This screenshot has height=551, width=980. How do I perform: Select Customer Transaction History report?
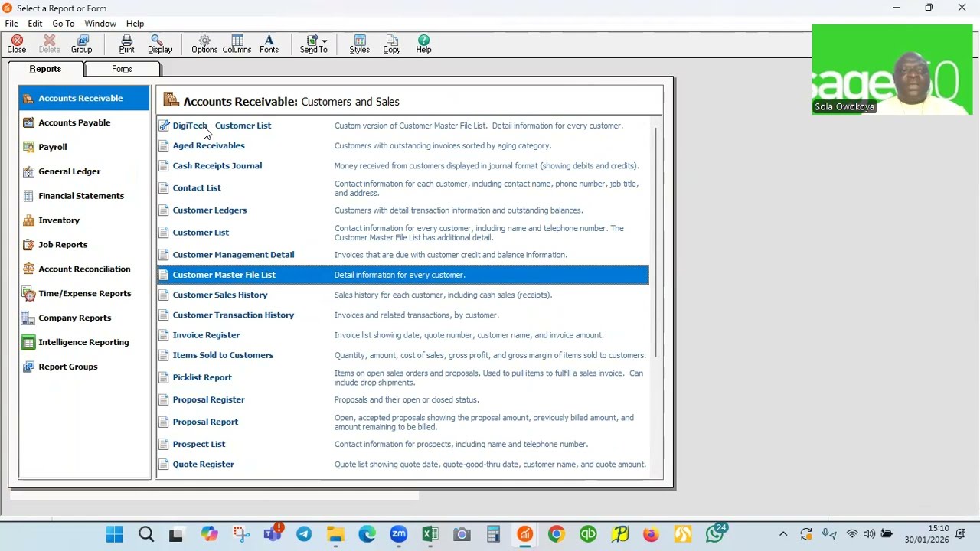pos(234,315)
